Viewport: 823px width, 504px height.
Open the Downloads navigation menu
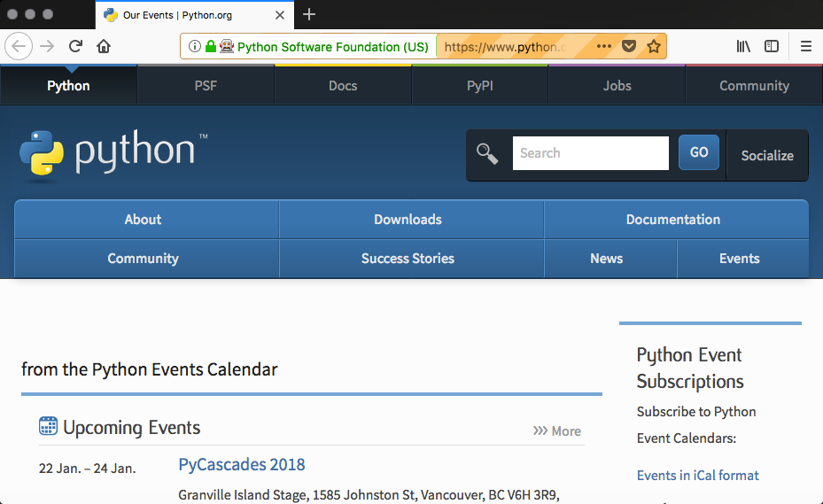click(408, 220)
